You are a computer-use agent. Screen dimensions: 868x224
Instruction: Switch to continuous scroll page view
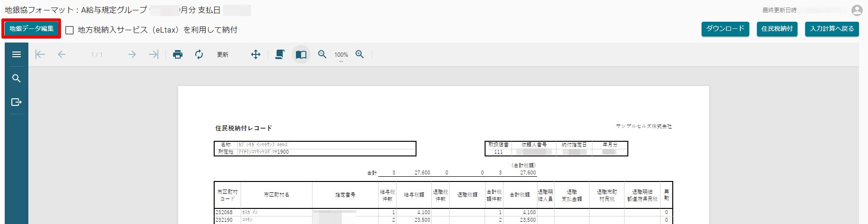(280, 54)
